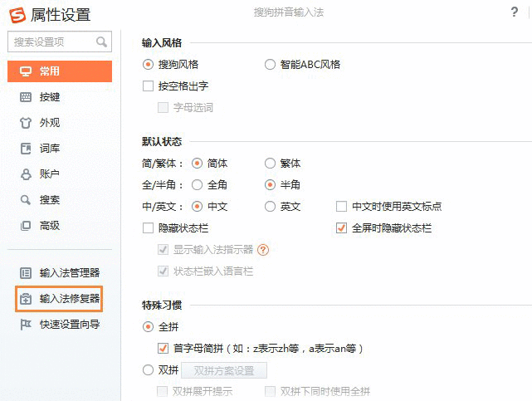Tick 隐藏状态栏 checkbox
532x401 pixels.
148,228
